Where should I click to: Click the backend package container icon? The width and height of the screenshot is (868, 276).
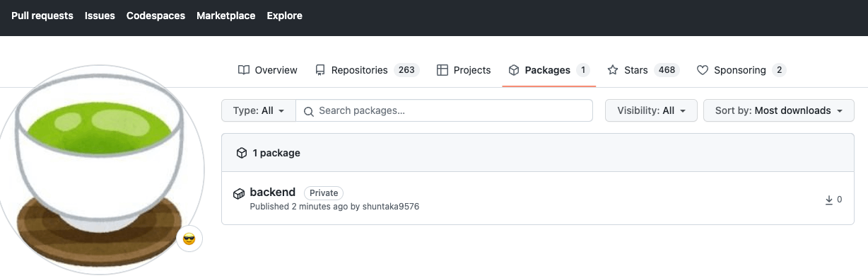pyautogui.click(x=239, y=193)
